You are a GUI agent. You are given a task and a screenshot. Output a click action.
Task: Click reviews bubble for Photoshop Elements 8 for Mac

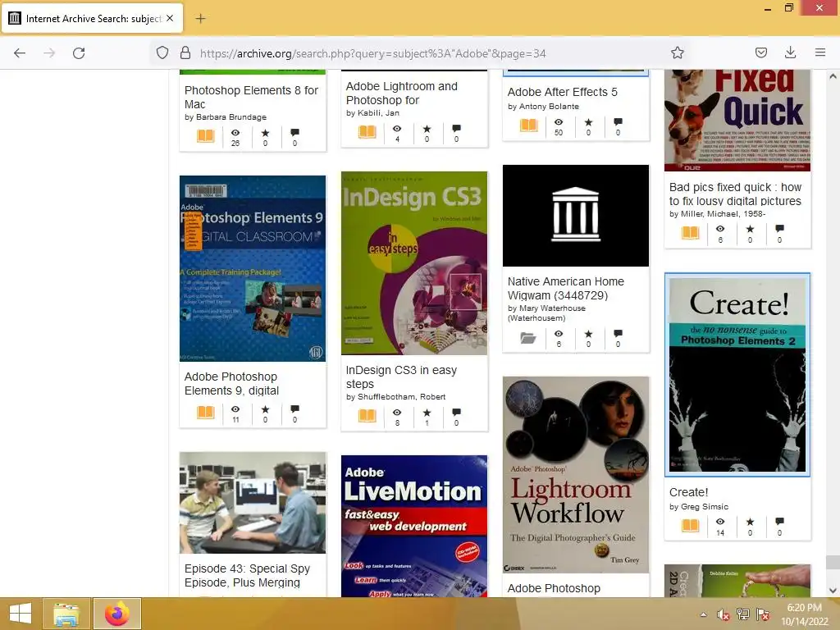coord(294,132)
